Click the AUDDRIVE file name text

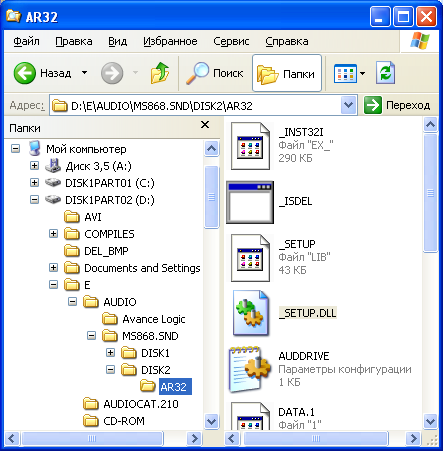pyautogui.click(x=304, y=356)
